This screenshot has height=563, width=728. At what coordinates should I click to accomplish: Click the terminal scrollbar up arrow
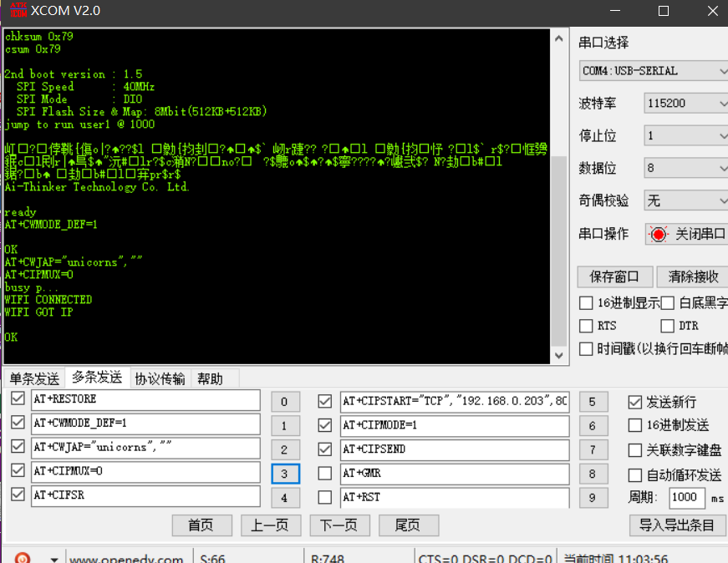[559, 38]
